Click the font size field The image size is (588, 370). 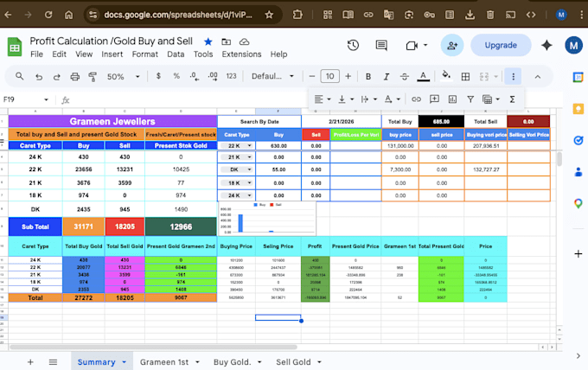coord(330,76)
